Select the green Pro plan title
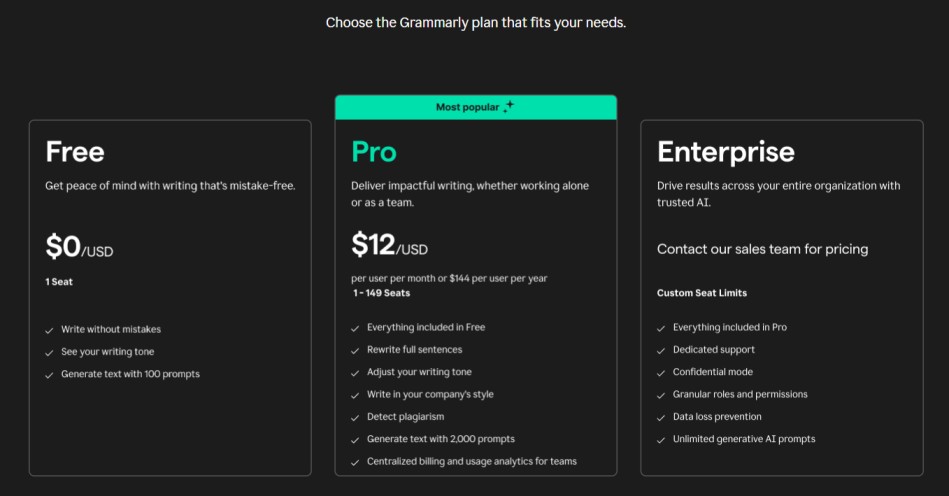Image resolution: width=949 pixels, height=496 pixels. click(374, 152)
